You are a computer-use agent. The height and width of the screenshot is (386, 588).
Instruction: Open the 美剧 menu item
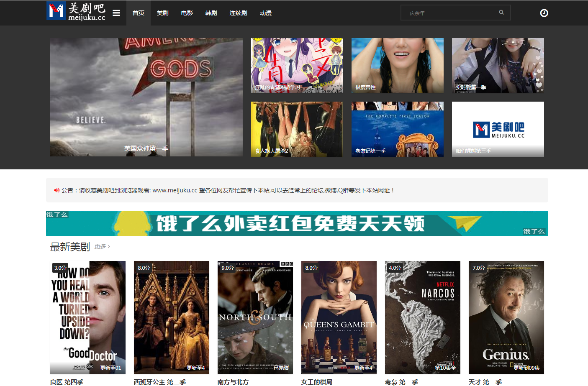coord(162,13)
